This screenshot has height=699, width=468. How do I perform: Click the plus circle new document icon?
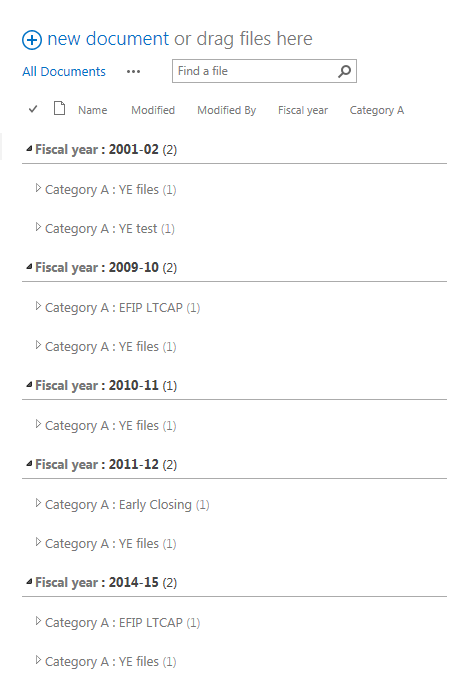tap(32, 40)
